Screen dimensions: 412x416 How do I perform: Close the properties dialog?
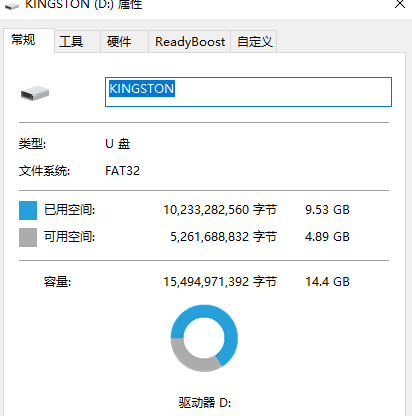(400, 4)
